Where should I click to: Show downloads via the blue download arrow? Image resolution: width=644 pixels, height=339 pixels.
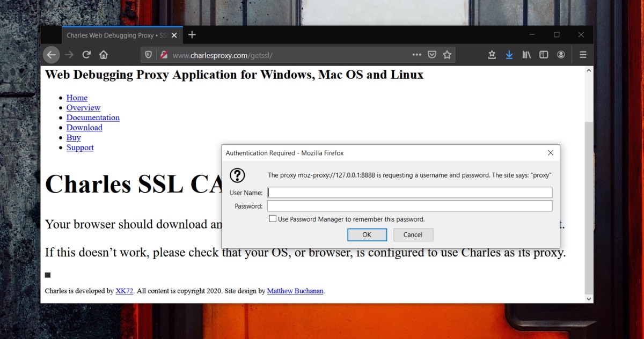pos(509,54)
